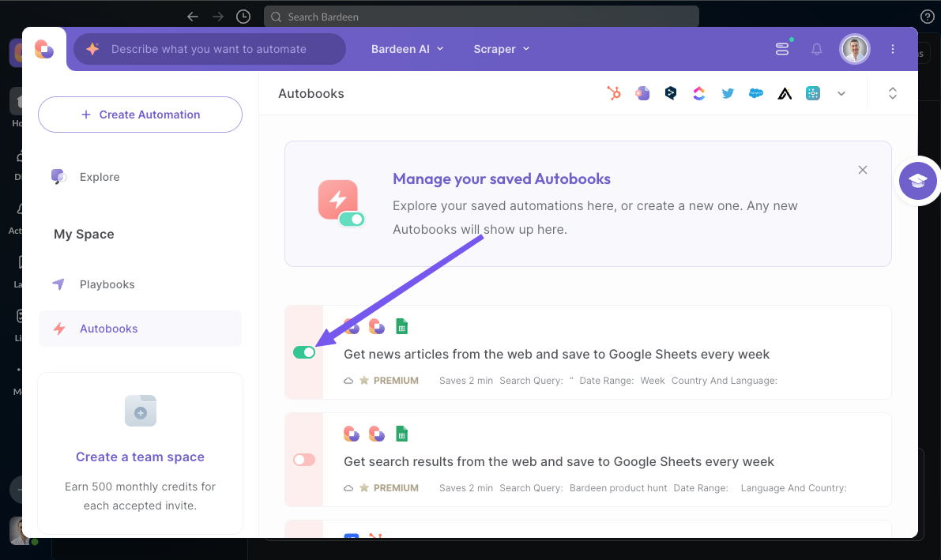
Task: Open the notifications bell
Action: pyautogui.click(x=817, y=49)
